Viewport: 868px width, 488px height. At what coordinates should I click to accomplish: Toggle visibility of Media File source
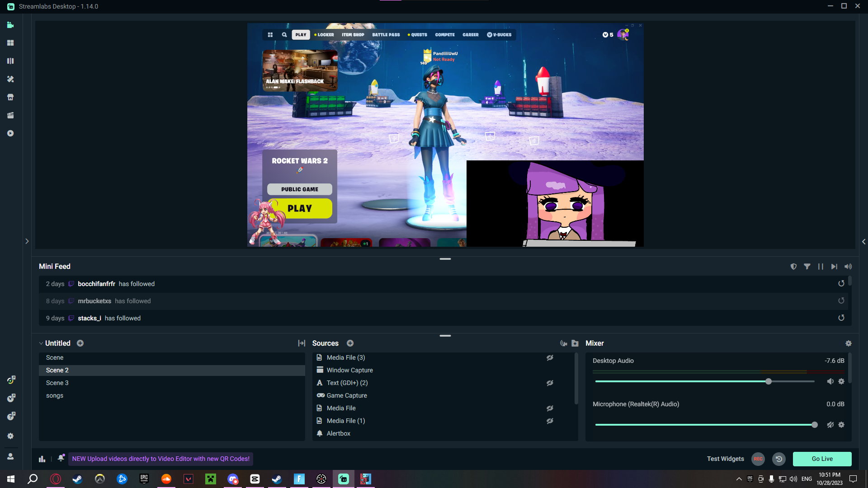point(550,408)
